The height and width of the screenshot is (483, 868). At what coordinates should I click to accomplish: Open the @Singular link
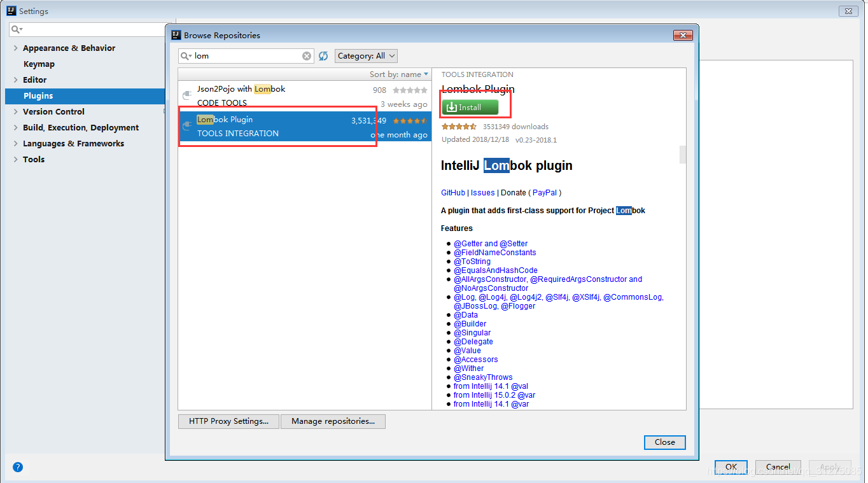tap(472, 333)
